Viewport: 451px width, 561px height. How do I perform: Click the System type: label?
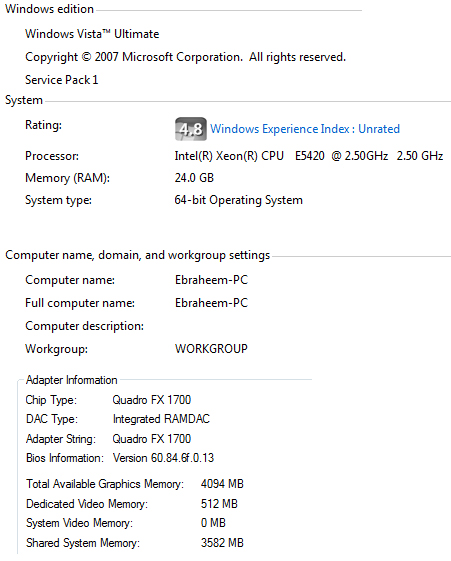(x=58, y=200)
